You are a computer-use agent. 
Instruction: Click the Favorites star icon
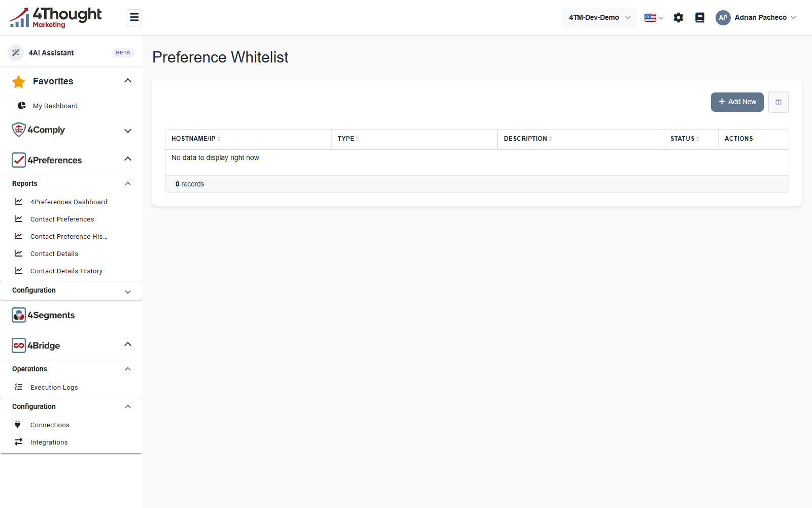[19, 81]
